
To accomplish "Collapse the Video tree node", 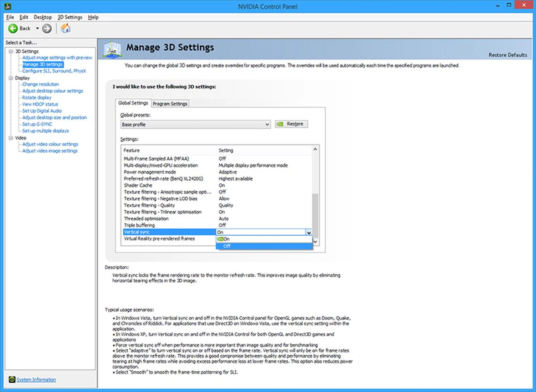I will 11,138.
